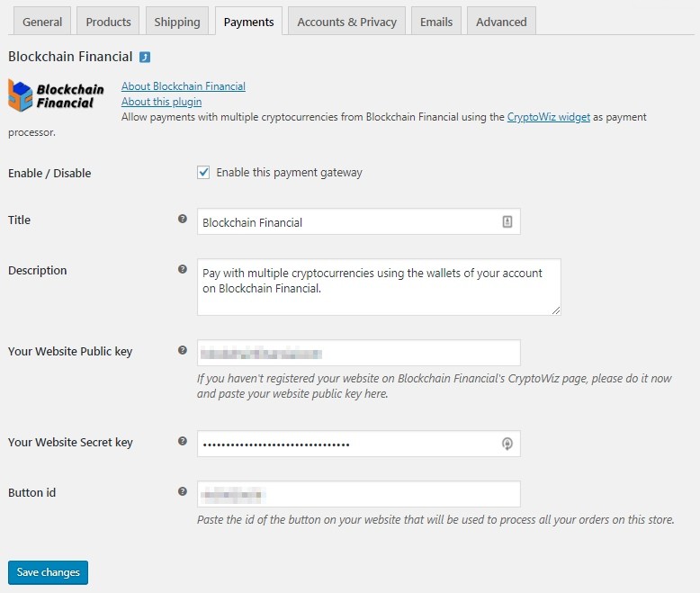
Task: Click help icon for Website Secret key
Action: click(x=183, y=441)
